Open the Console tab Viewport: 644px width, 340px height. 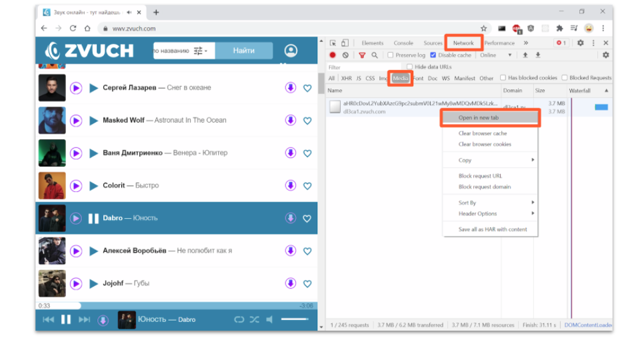click(403, 43)
